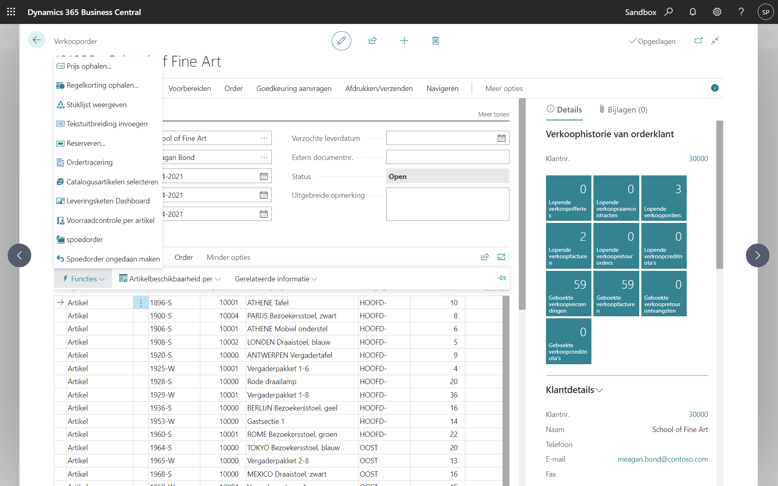Show previous record with left circle arrow
Screen dimensions: 778x486
tap(19, 255)
